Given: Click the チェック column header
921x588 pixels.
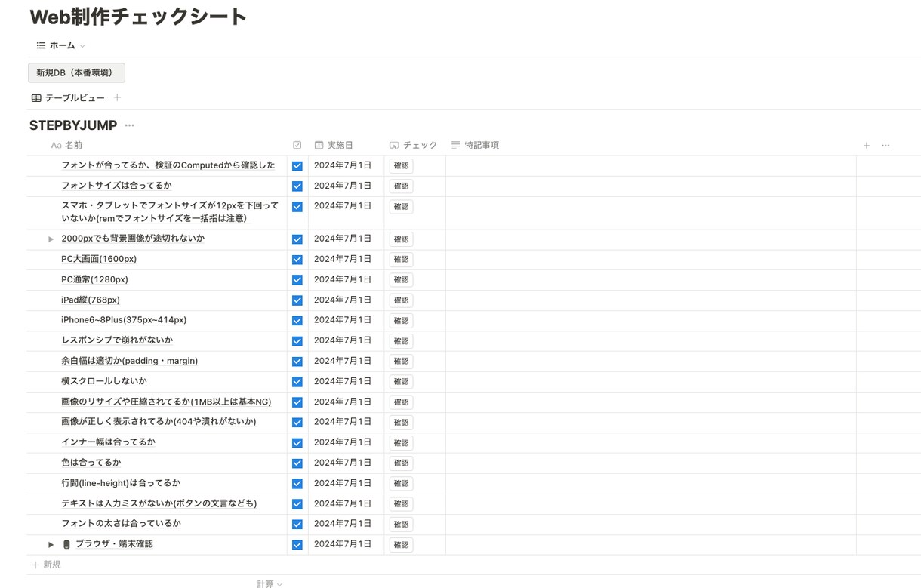Looking at the screenshot, I should (x=414, y=145).
